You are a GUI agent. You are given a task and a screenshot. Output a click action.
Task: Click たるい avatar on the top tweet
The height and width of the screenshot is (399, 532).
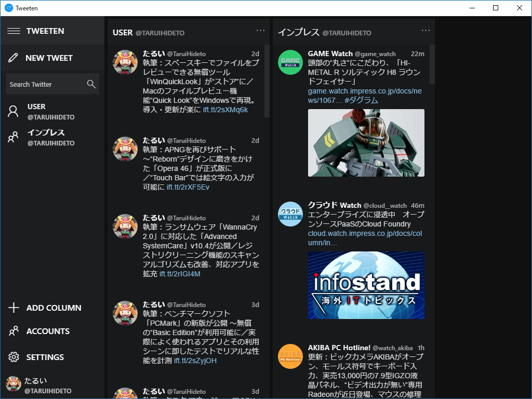pyautogui.click(x=125, y=62)
